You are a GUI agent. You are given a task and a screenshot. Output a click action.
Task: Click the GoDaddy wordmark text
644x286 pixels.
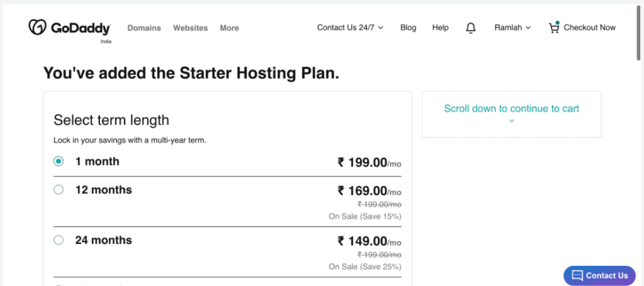click(80, 28)
